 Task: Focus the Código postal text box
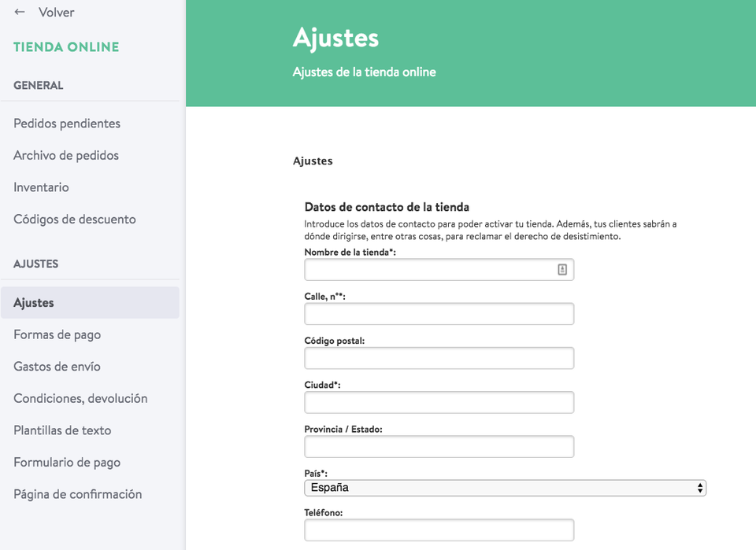(439, 358)
